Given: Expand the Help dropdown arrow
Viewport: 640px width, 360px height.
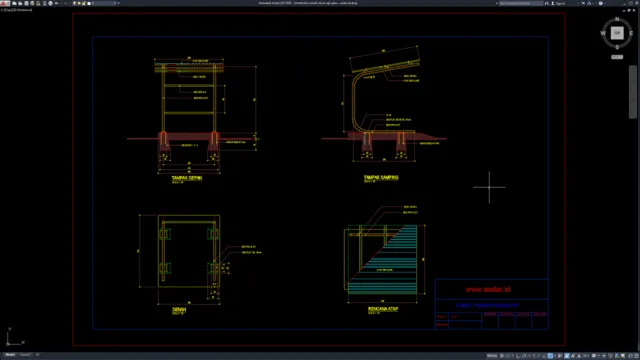Looking at the screenshot, I should [606, 3].
